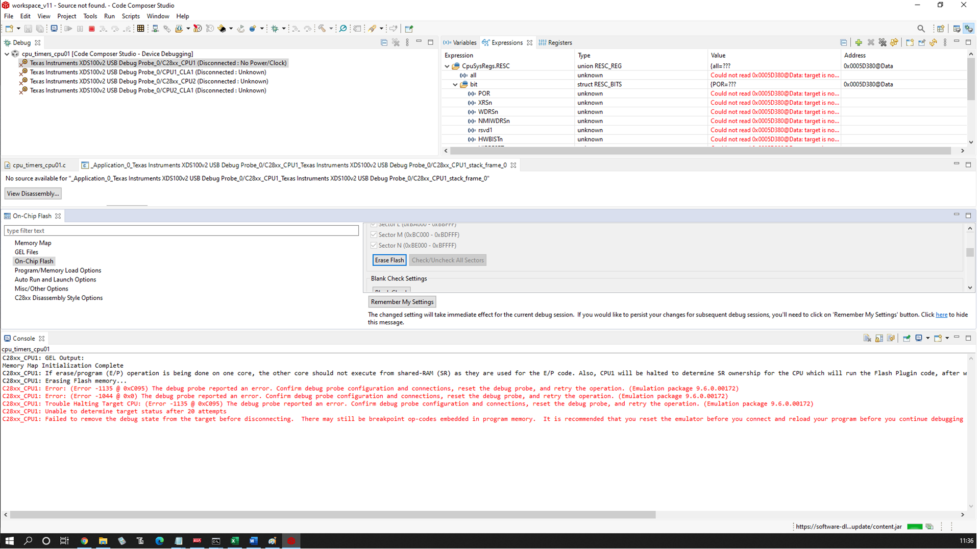Toggle Continuous Refresh icon in Expressions view
The height and width of the screenshot is (549, 980).
[x=894, y=42]
